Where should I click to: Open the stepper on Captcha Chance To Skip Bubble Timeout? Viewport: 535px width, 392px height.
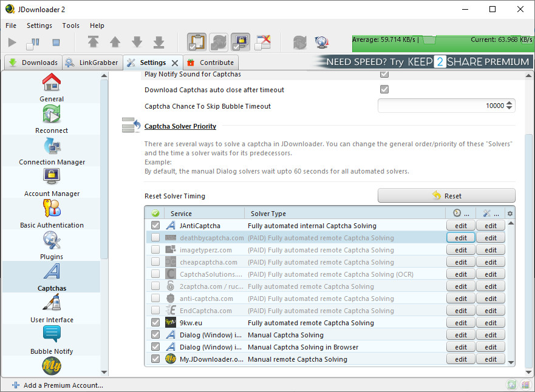(x=510, y=105)
